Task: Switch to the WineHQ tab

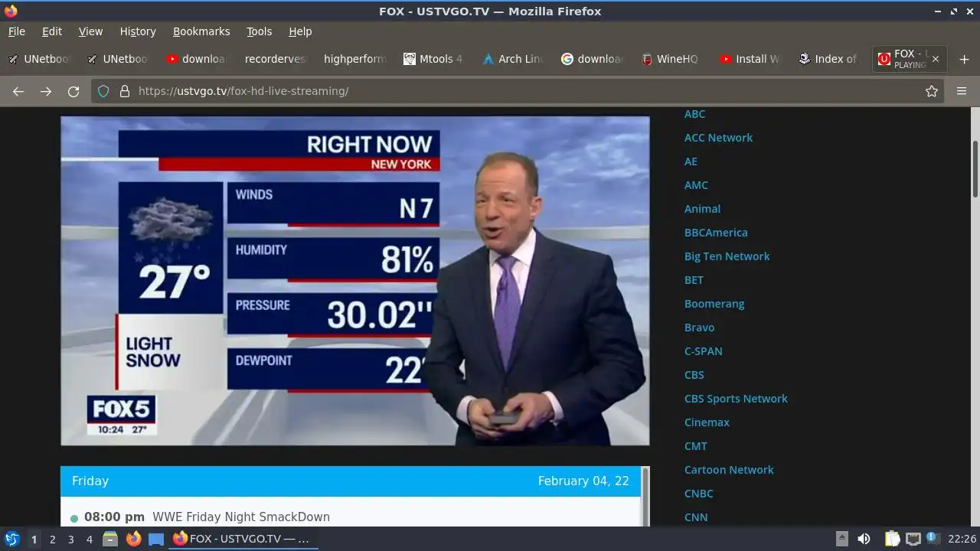Action: click(x=670, y=59)
